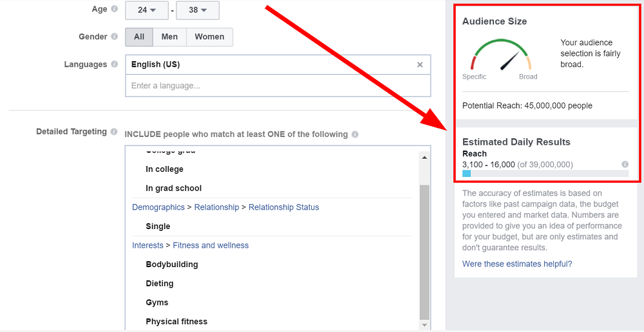
Task: Click the Detailed Targeting info icon
Action: (115, 132)
